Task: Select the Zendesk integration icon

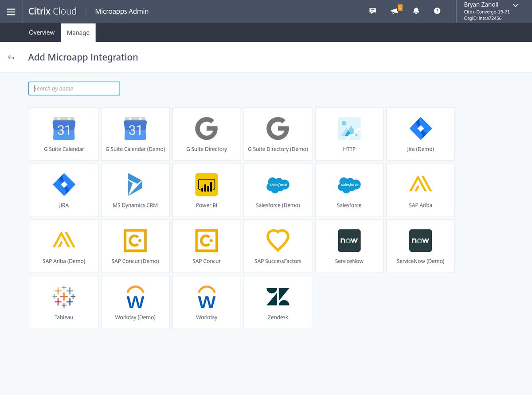Action: coord(278,297)
